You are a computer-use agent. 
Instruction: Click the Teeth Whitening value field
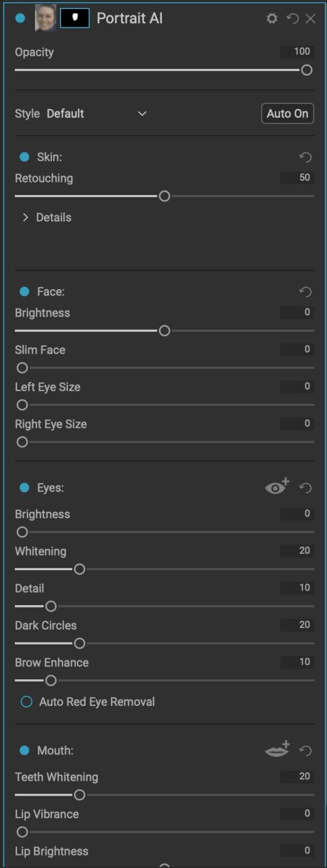click(296, 777)
